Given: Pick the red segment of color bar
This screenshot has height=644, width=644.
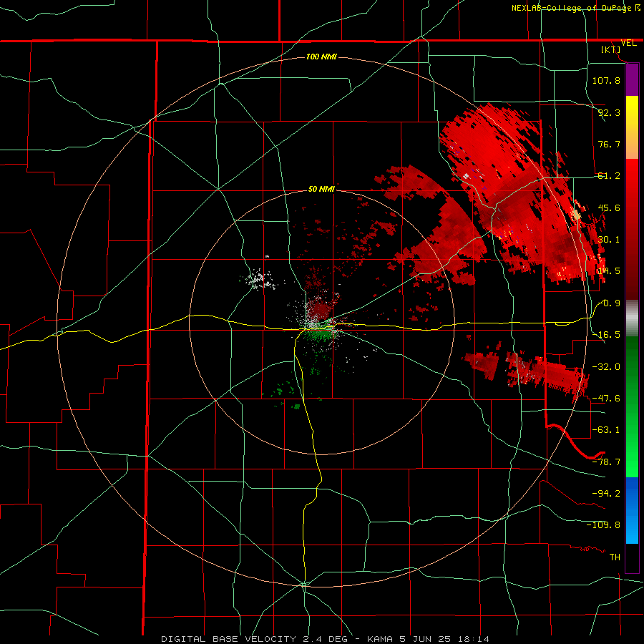Looking at the screenshot, I should 632,230.
